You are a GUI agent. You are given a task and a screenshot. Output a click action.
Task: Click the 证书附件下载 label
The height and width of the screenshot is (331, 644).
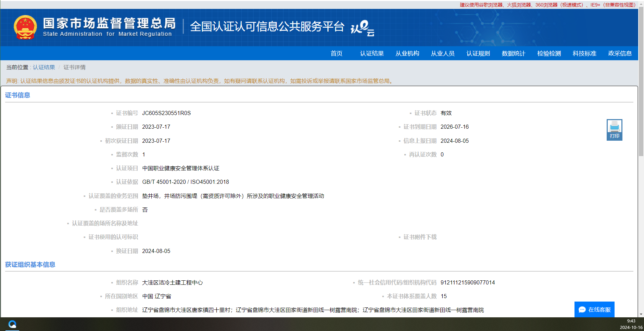pyautogui.click(x=420, y=237)
